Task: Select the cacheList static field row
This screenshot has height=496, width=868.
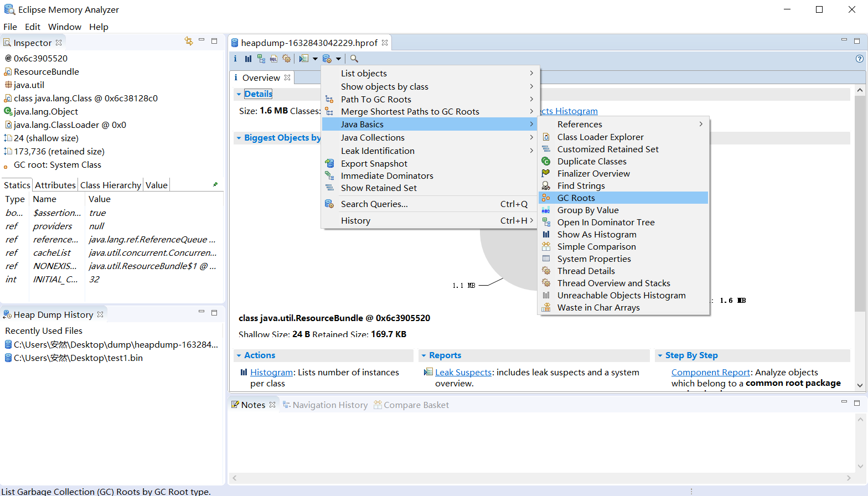Action: click(x=112, y=252)
